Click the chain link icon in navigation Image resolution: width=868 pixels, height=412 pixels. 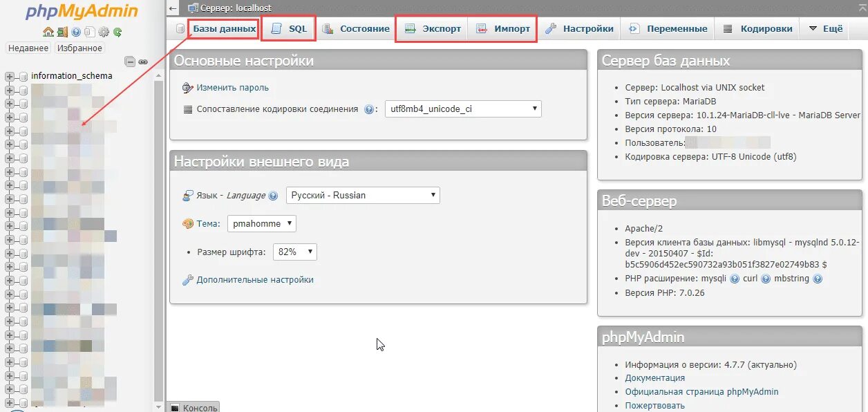point(143,62)
